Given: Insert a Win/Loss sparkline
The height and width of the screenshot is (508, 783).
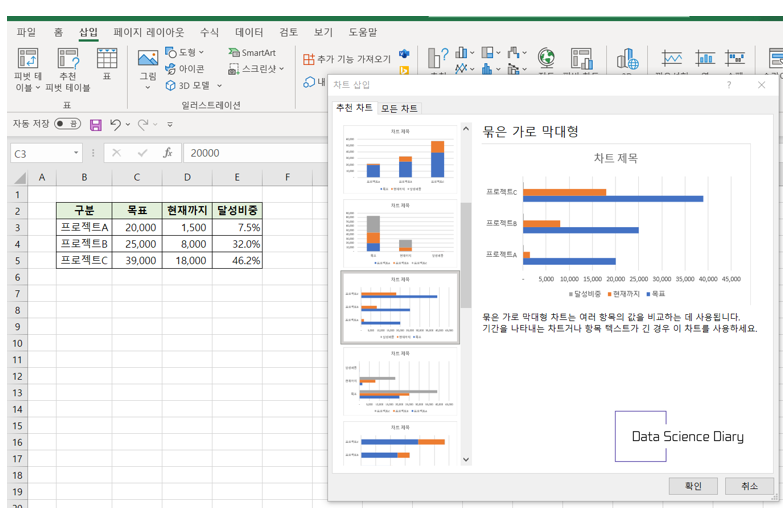Looking at the screenshot, I should 735,58.
